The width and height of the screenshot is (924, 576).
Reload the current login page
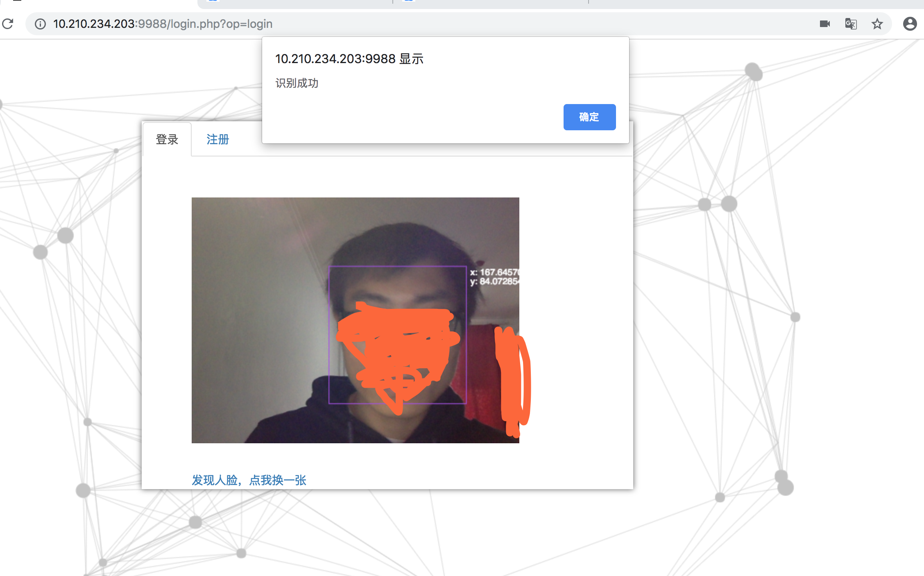(8, 24)
